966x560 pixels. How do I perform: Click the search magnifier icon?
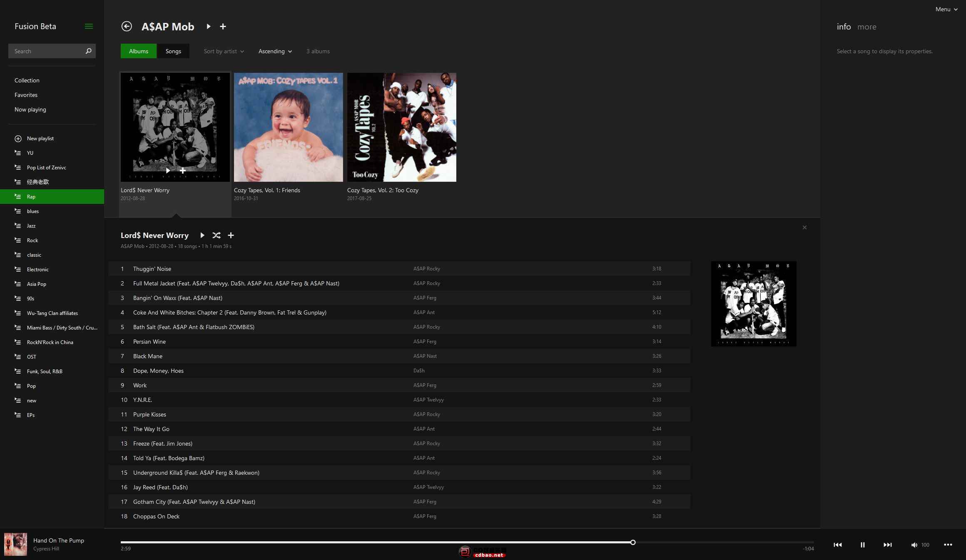click(88, 51)
